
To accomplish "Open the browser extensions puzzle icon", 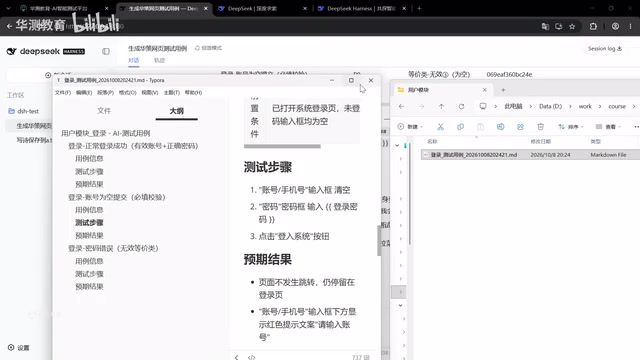I will 593,26.
